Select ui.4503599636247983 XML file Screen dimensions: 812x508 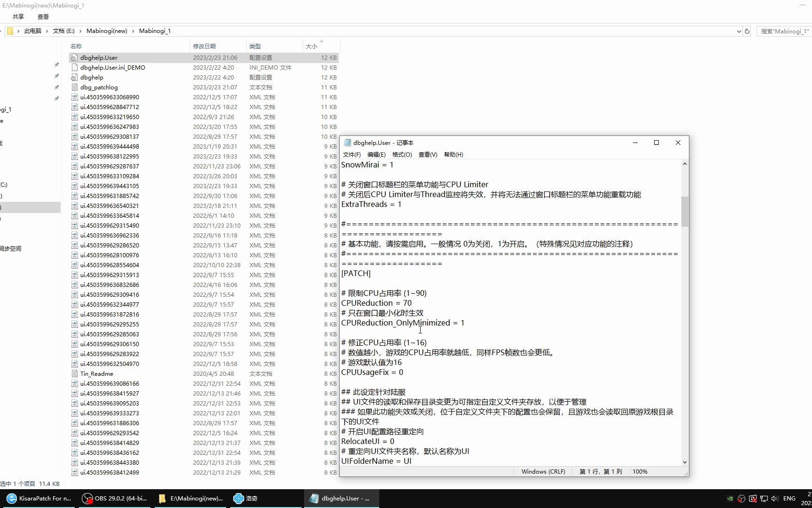pos(109,127)
